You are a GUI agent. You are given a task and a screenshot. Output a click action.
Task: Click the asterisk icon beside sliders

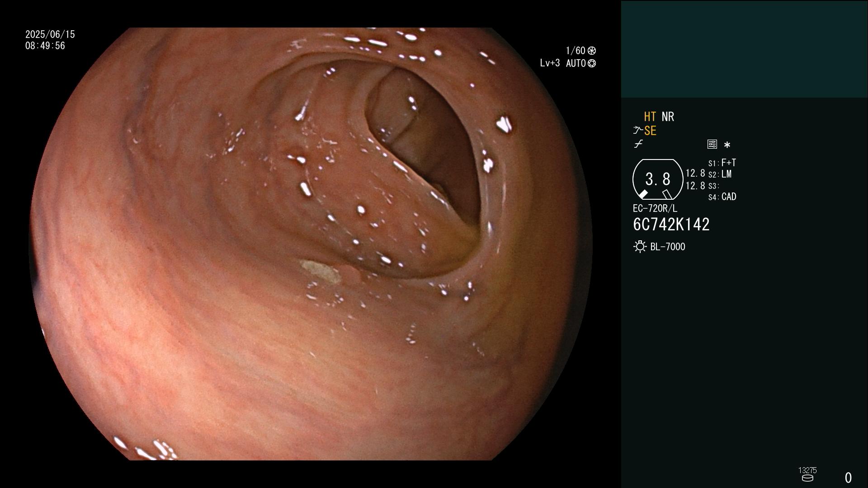coord(727,145)
